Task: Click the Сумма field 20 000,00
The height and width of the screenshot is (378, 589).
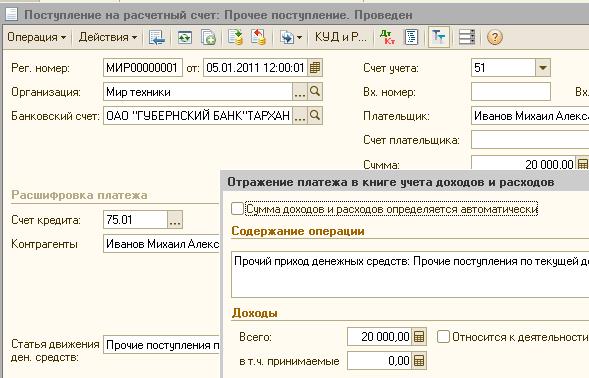Action: pos(524,163)
